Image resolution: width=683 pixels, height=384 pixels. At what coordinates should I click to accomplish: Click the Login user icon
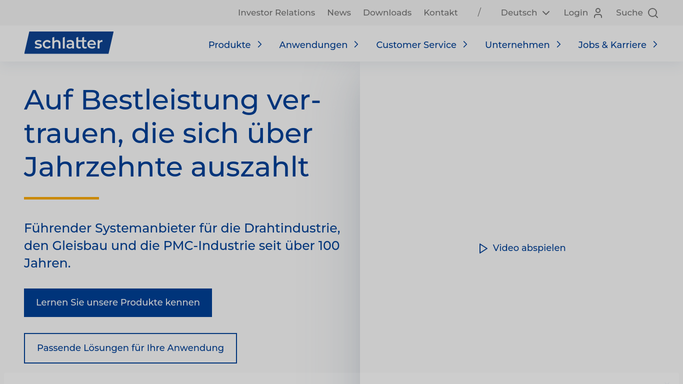(598, 13)
